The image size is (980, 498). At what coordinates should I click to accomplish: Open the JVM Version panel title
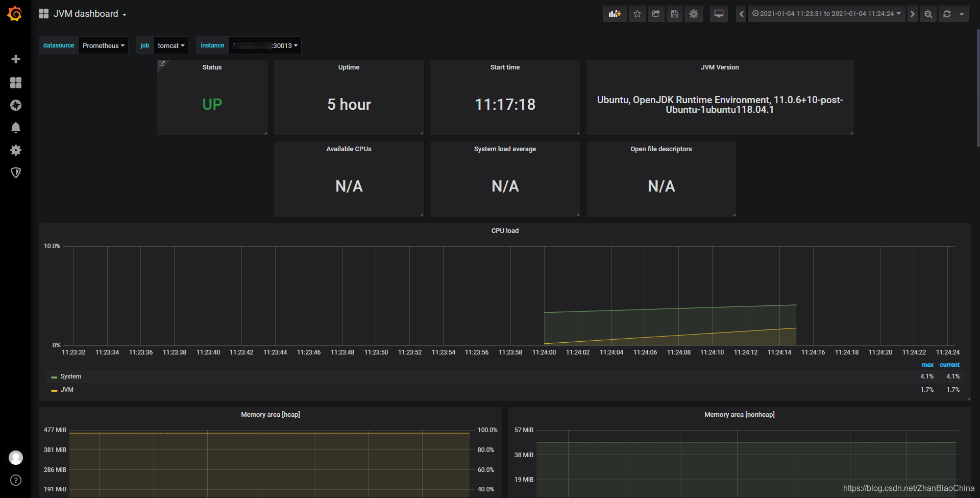(x=720, y=67)
